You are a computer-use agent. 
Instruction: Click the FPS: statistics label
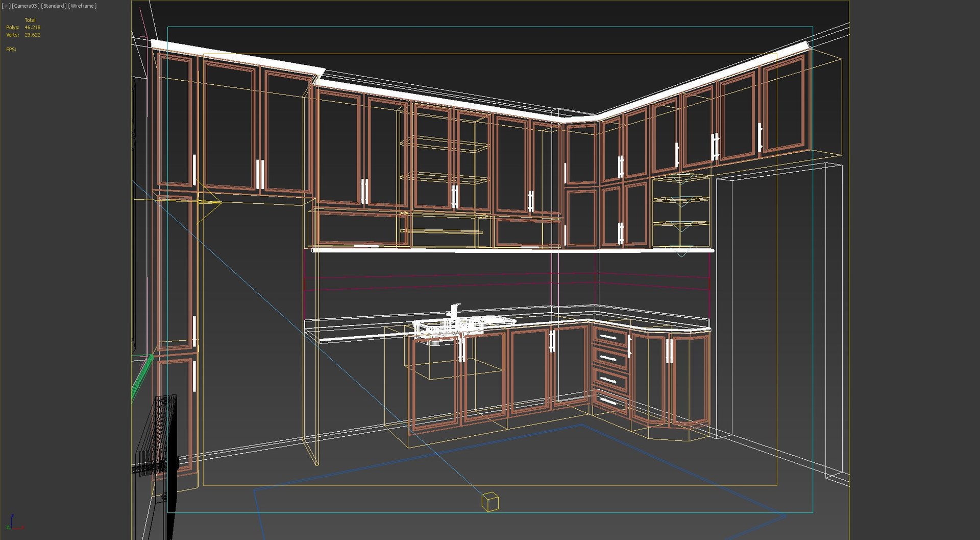point(11,50)
